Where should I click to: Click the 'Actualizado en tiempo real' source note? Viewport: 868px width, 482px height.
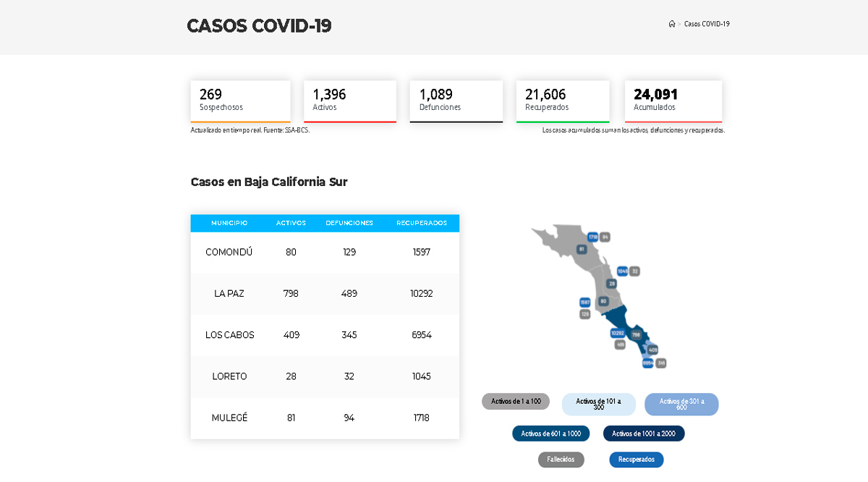tap(250, 130)
